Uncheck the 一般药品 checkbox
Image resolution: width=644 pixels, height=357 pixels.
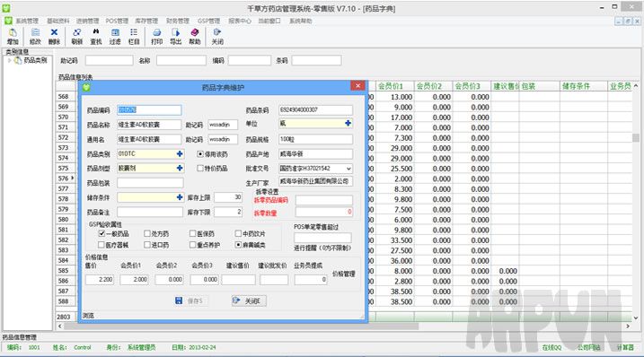[101, 233]
